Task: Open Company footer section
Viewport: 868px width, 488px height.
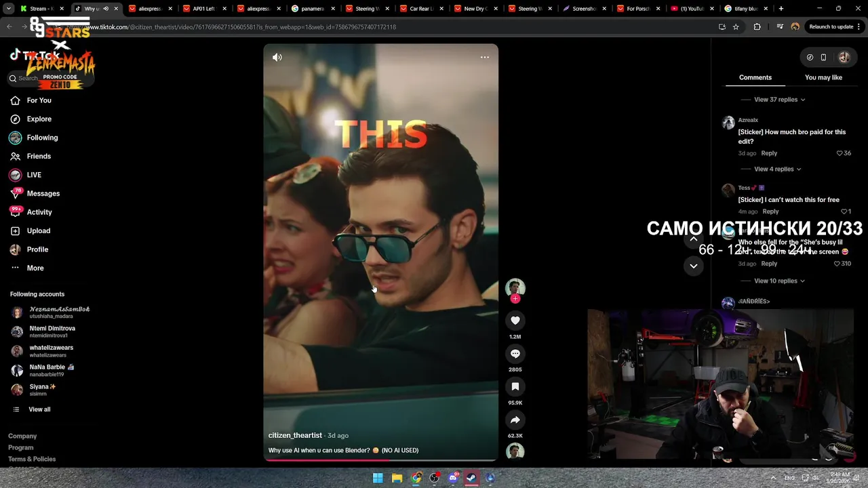Action: coord(22,436)
